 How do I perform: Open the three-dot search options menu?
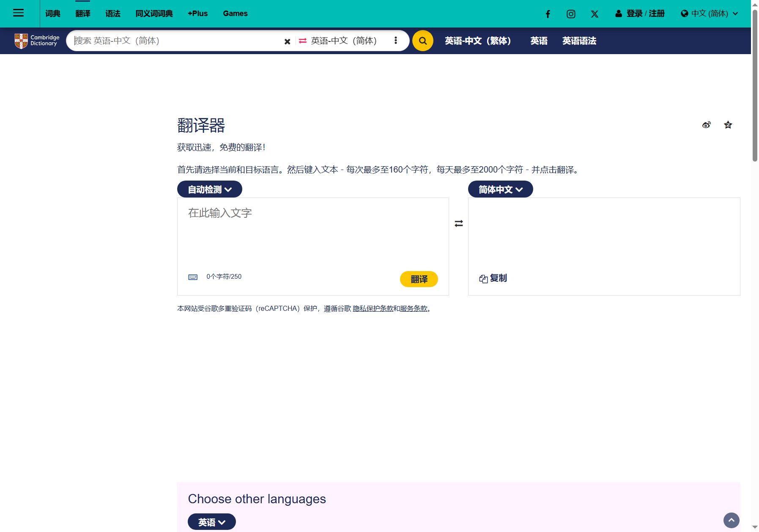pyautogui.click(x=396, y=41)
